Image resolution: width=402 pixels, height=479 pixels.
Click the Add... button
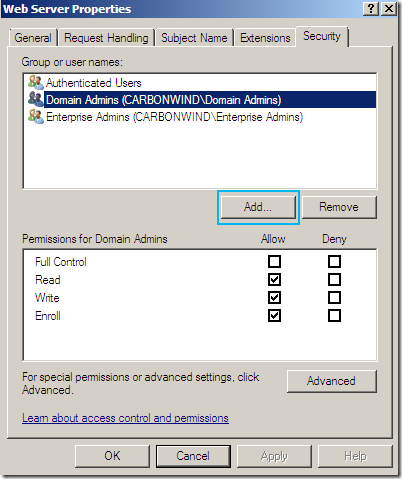[x=258, y=207]
